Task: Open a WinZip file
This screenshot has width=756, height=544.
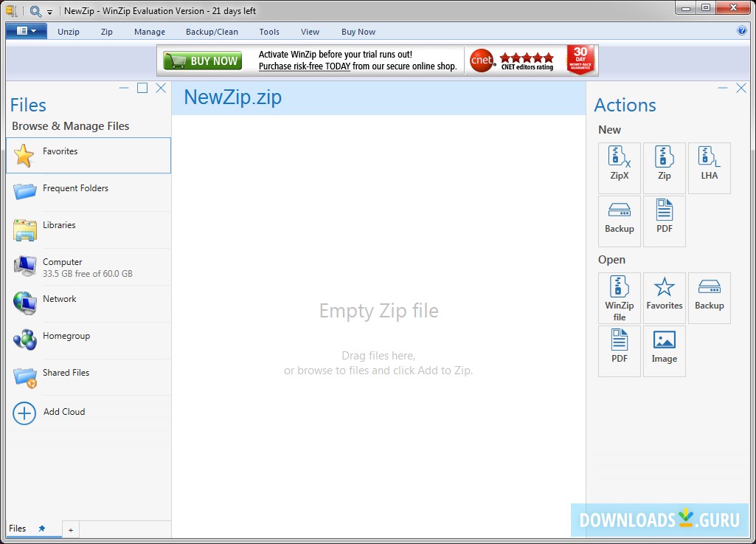Action: pos(619,297)
